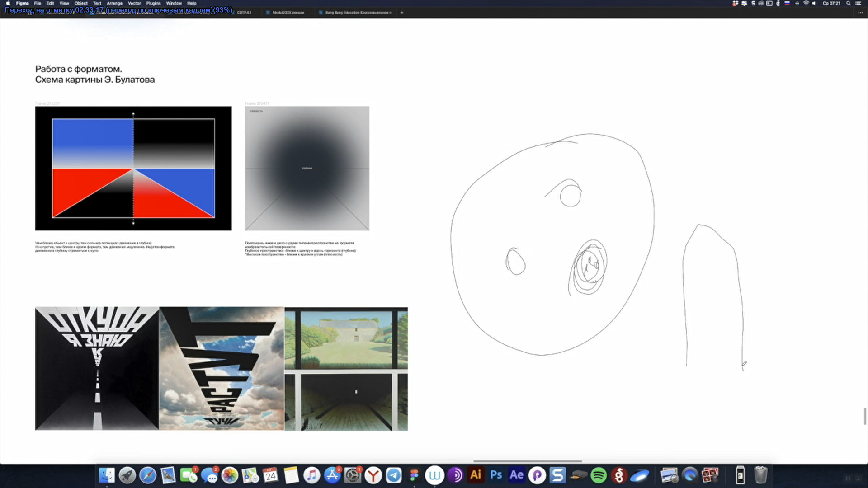Add a new tab with plus button

(x=402, y=13)
